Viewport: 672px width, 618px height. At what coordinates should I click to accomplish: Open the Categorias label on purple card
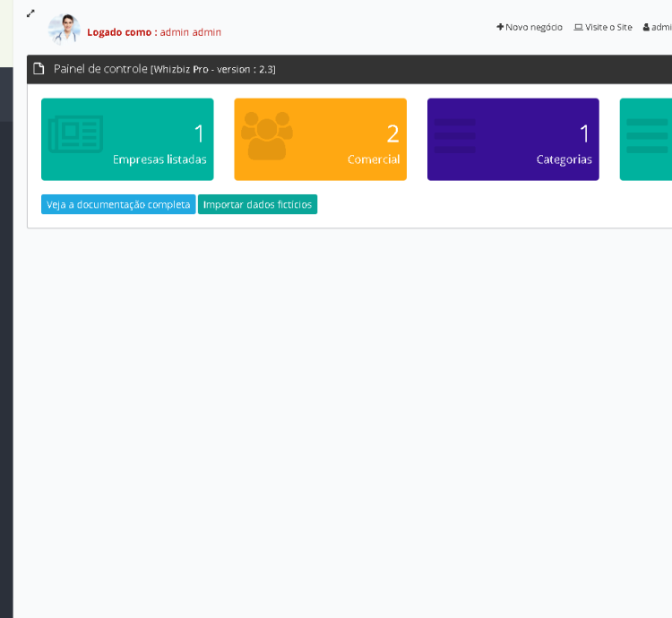[564, 159]
